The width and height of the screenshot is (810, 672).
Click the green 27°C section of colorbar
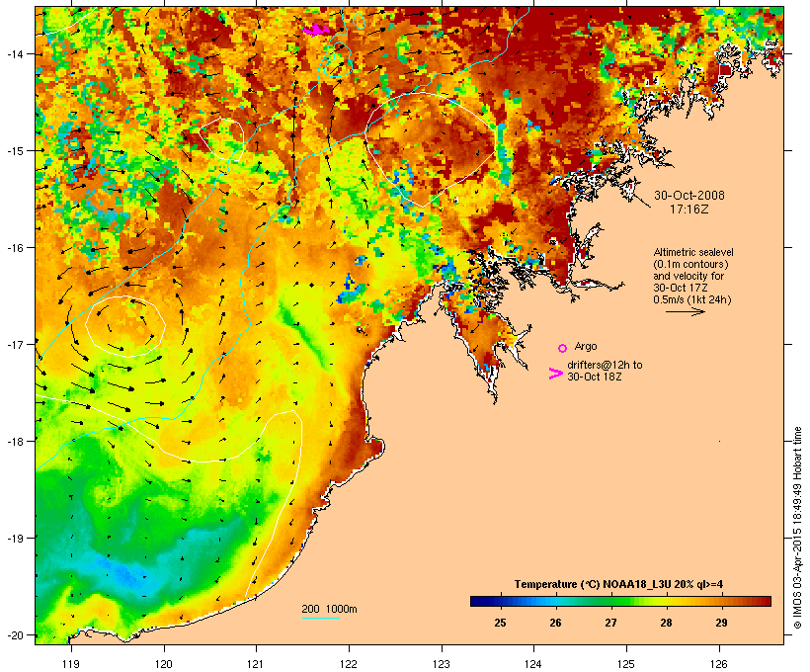pos(611,601)
